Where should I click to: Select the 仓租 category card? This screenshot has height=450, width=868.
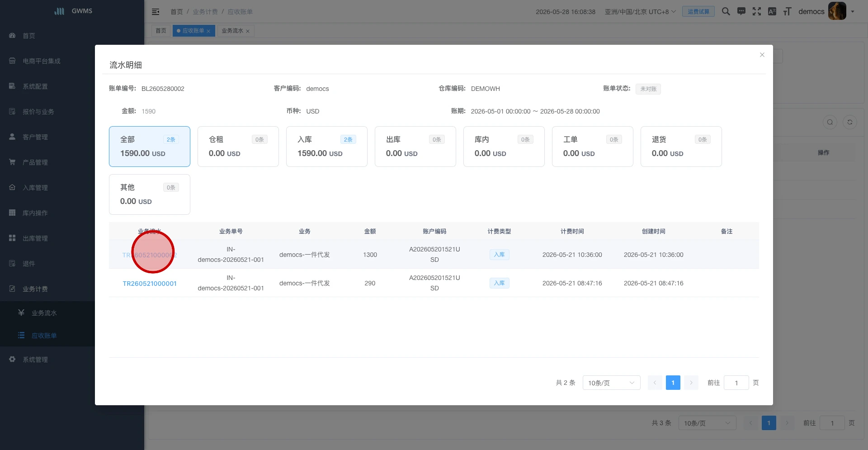[238, 147]
